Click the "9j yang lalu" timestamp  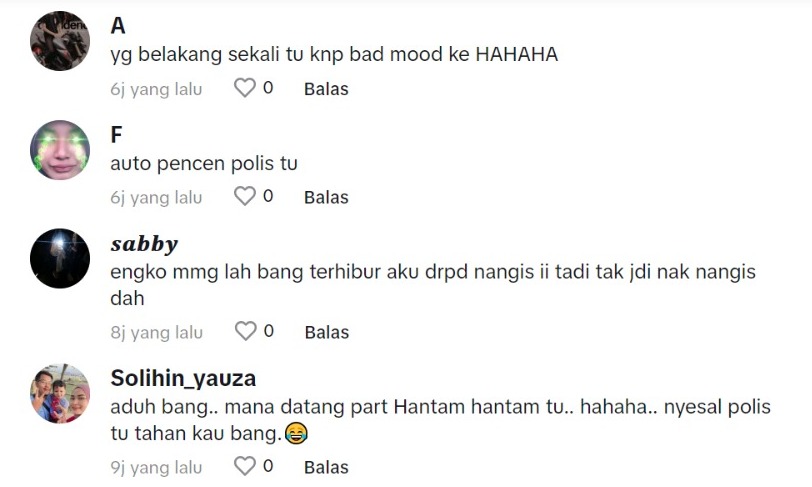pyautogui.click(x=156, y=467)
